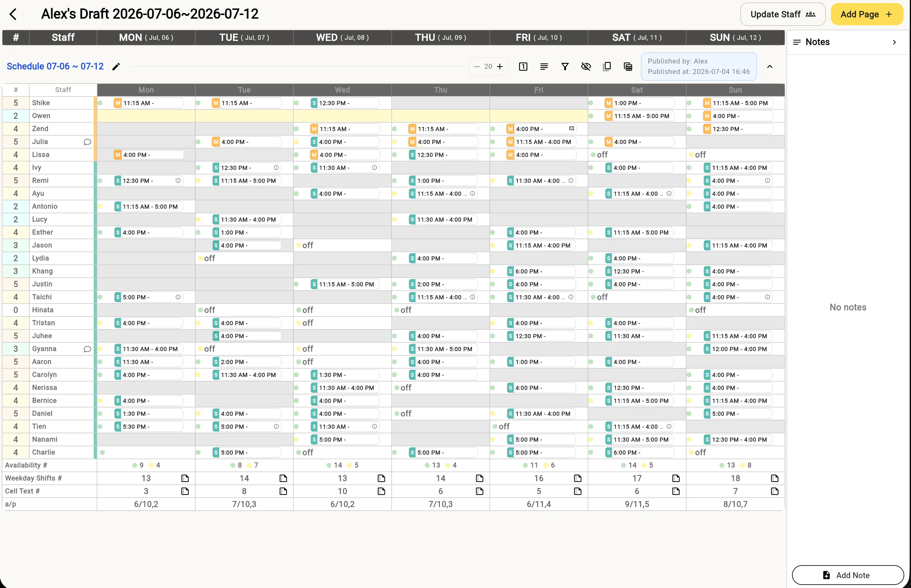Open Julia's comment bubble icon
Screen dimensions: 911x588
coord(87,142)
